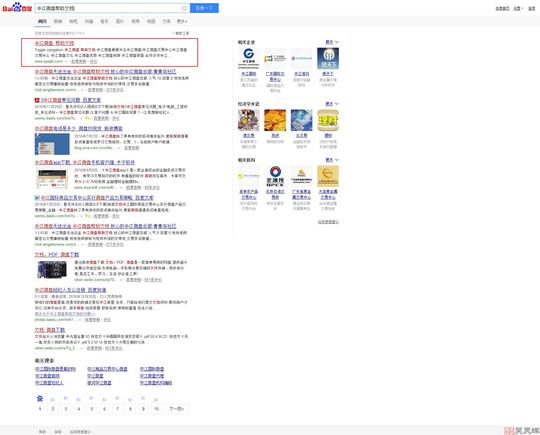540x435 pixels.
Task: Go to results page 2
Action: coord(53,408)
